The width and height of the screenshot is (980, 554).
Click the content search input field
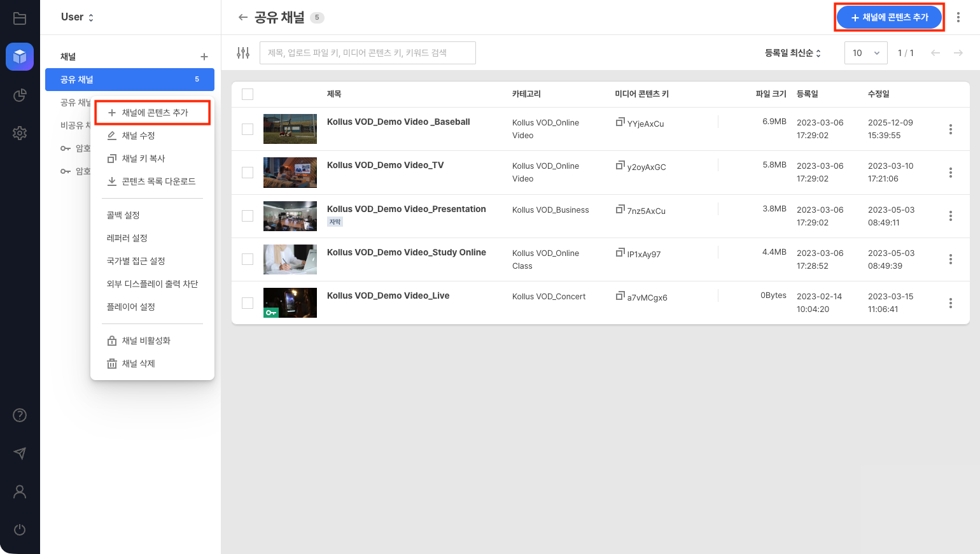point(367,53)
